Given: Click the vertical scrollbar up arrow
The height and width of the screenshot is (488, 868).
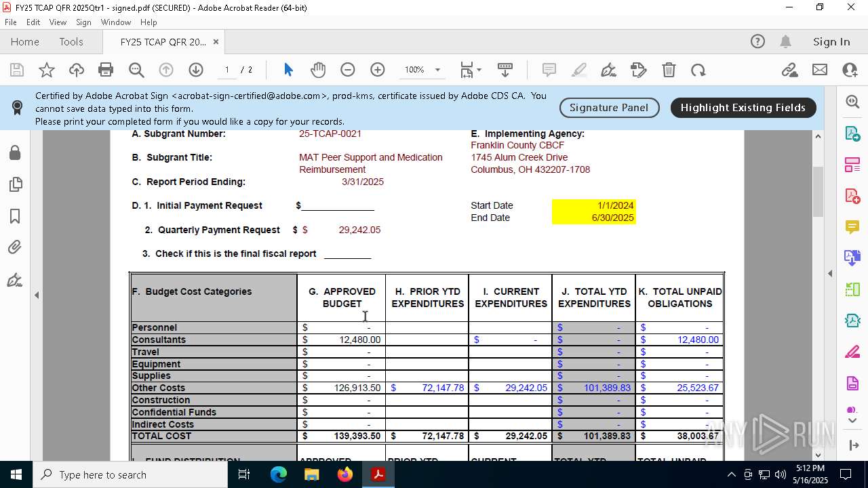Looking at the screenshot, I should tap(818, 136).
